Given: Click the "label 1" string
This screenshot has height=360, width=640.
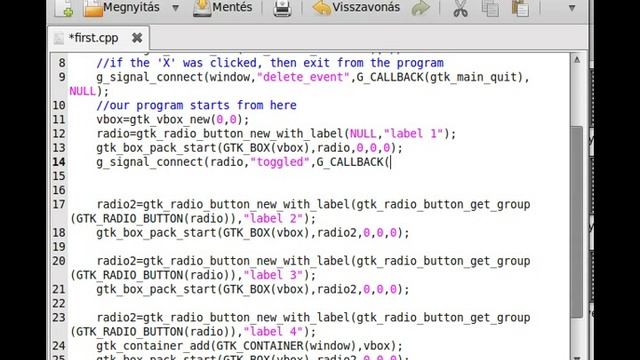Looking at the screenshot, I should [413, 134].
